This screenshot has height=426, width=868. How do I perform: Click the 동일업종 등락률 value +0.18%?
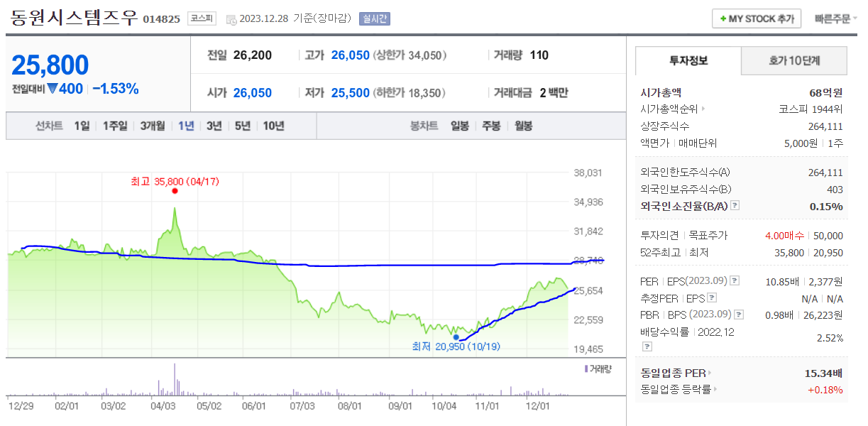click(825, 389)
